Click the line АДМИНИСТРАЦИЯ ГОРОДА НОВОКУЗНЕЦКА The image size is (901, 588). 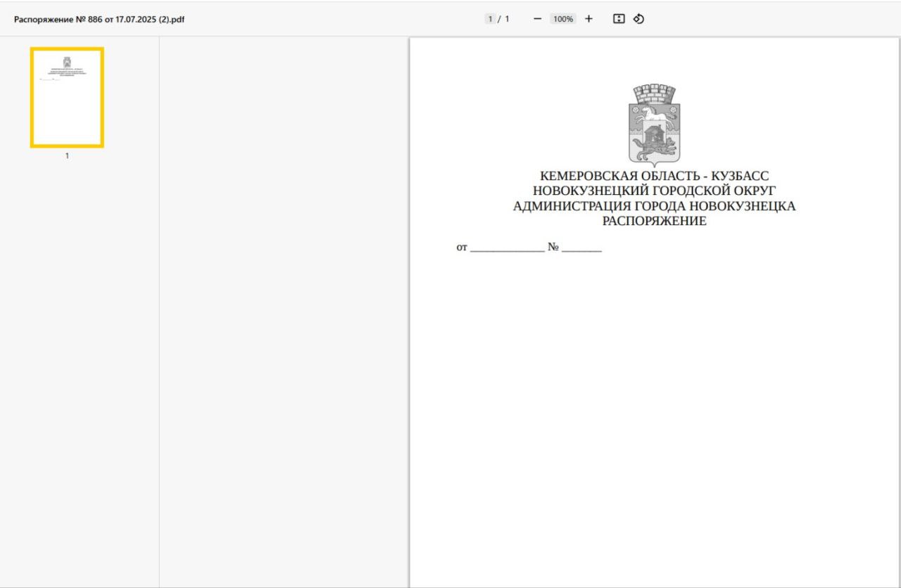click(654, 206)
